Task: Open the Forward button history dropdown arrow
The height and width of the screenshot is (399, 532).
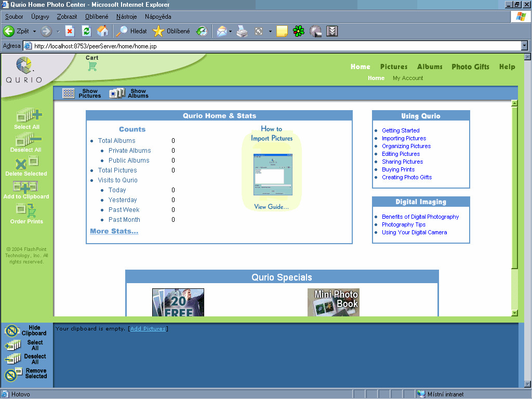Action: click(x=58, y=31)
